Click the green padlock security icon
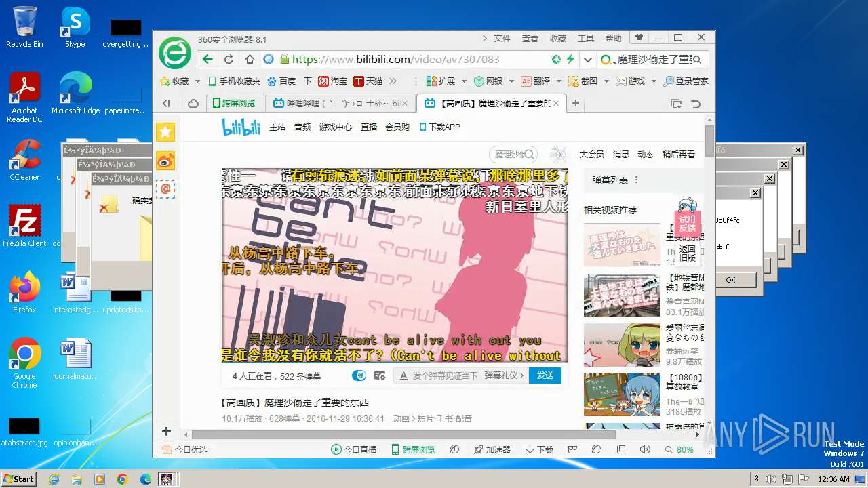The height and width of the screenshot is (488, 868). (x=284, y=59)
